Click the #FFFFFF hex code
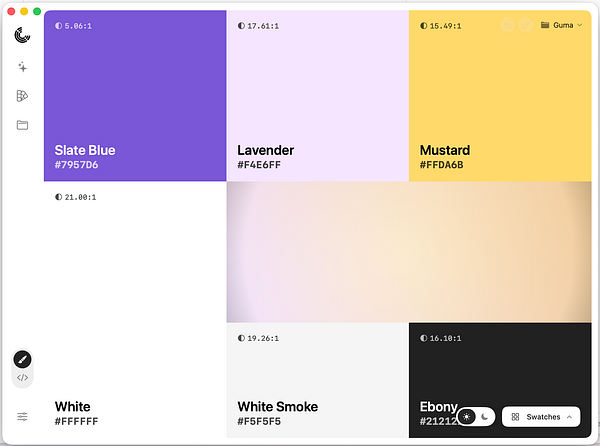This screenshot has height=446, width=600. [77, 421]
